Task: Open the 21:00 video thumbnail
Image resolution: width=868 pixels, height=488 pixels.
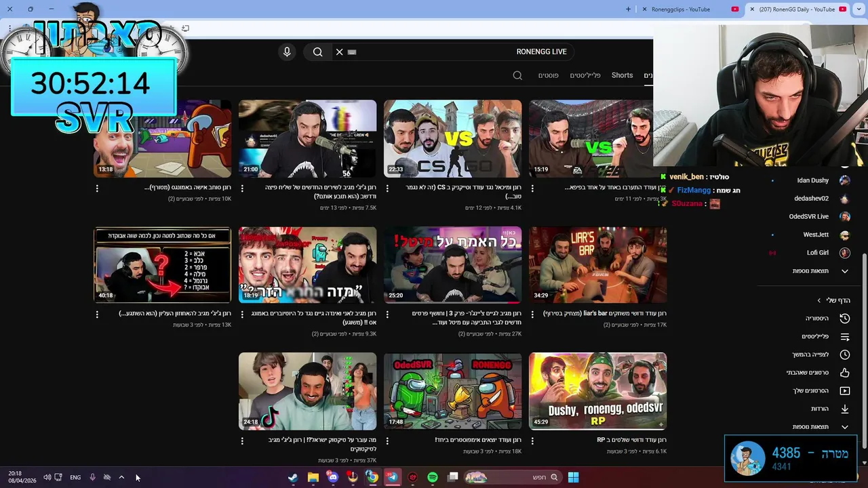Action: (307, 139)
